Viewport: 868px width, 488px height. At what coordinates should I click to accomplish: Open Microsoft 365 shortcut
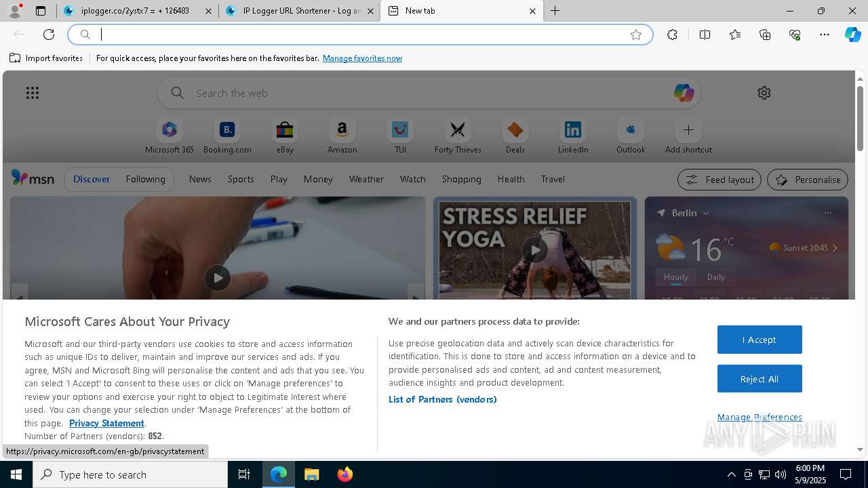tap(170, 136)
